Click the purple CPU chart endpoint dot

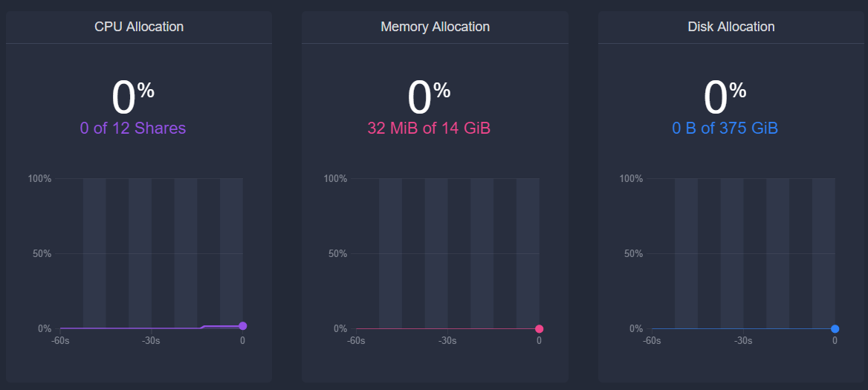pyautogui.click(x=242, y=326)
